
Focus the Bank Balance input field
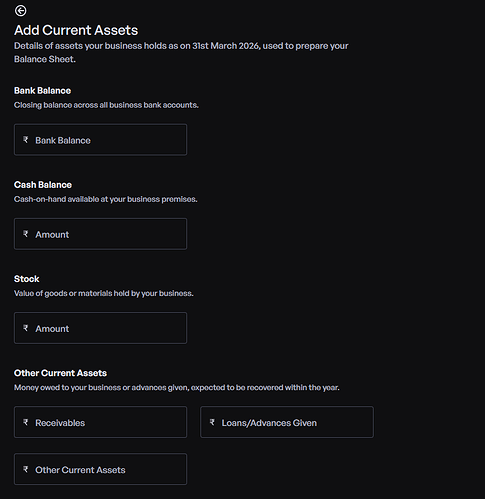tap(100, 140)
